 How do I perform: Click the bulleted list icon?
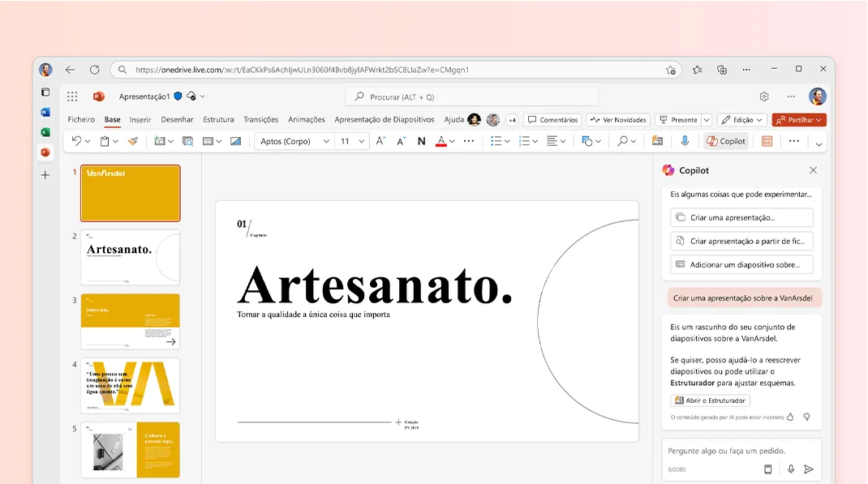496,141
